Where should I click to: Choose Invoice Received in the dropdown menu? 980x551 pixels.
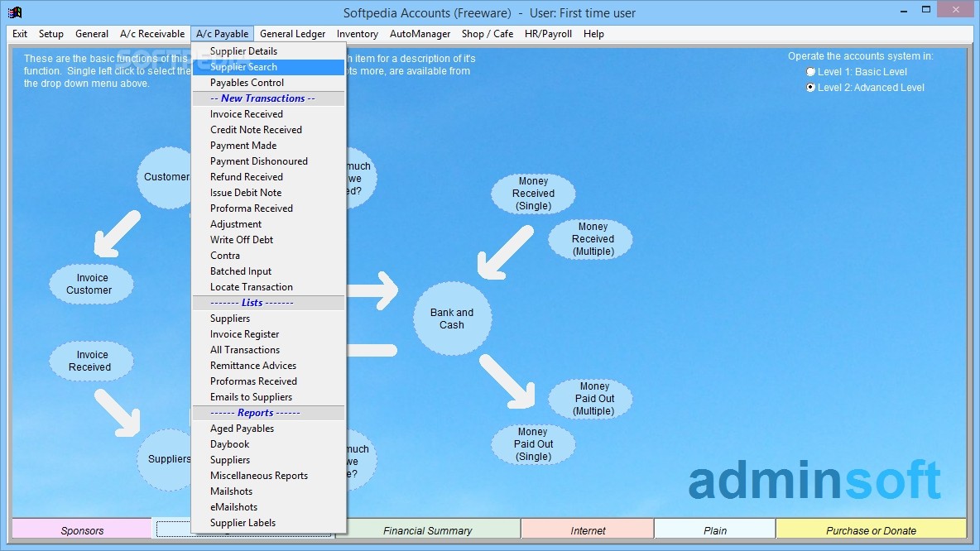coord(269,114)
